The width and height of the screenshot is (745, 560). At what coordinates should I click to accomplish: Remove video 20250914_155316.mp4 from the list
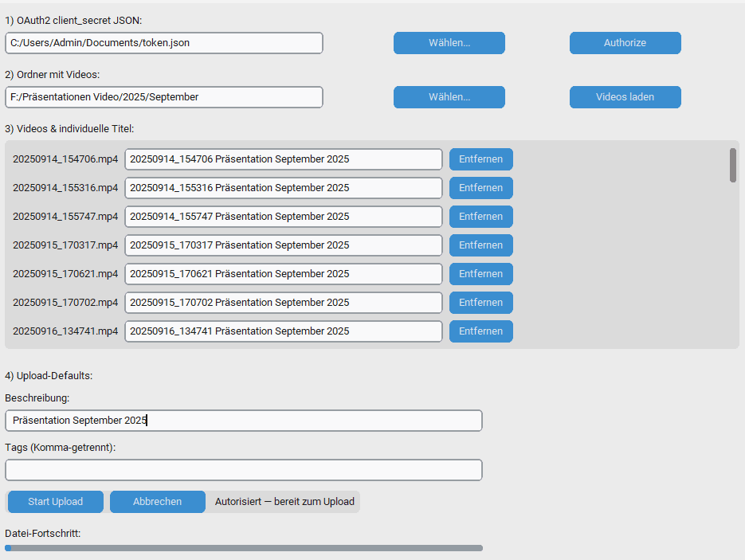[480, 187]
